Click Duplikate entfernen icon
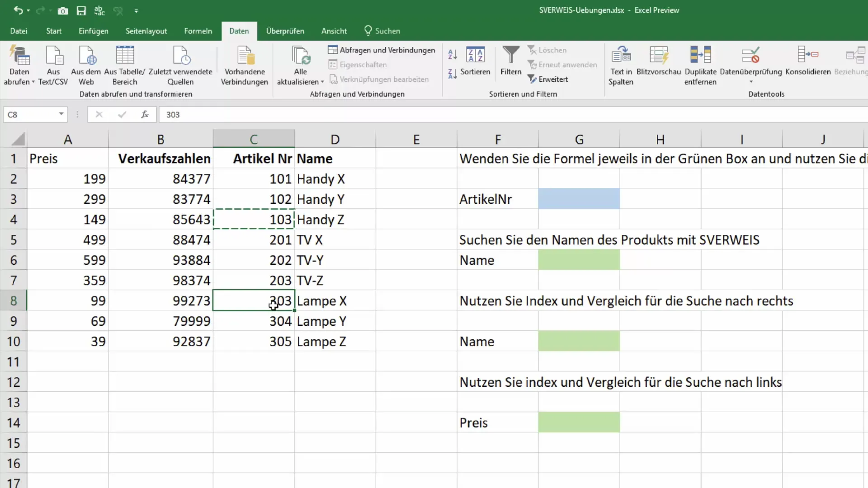The image size is (868, 488). click(700, 66)
